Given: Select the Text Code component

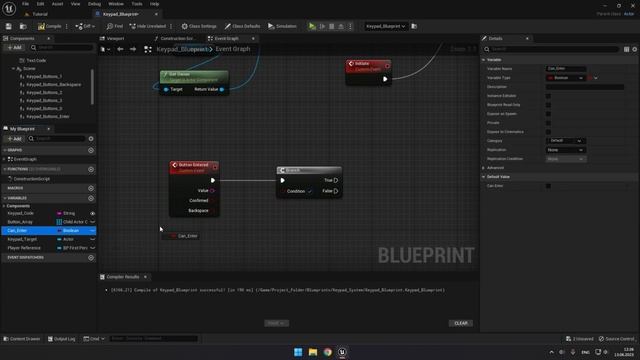Looking at the screenshot, I should point(36,60).
